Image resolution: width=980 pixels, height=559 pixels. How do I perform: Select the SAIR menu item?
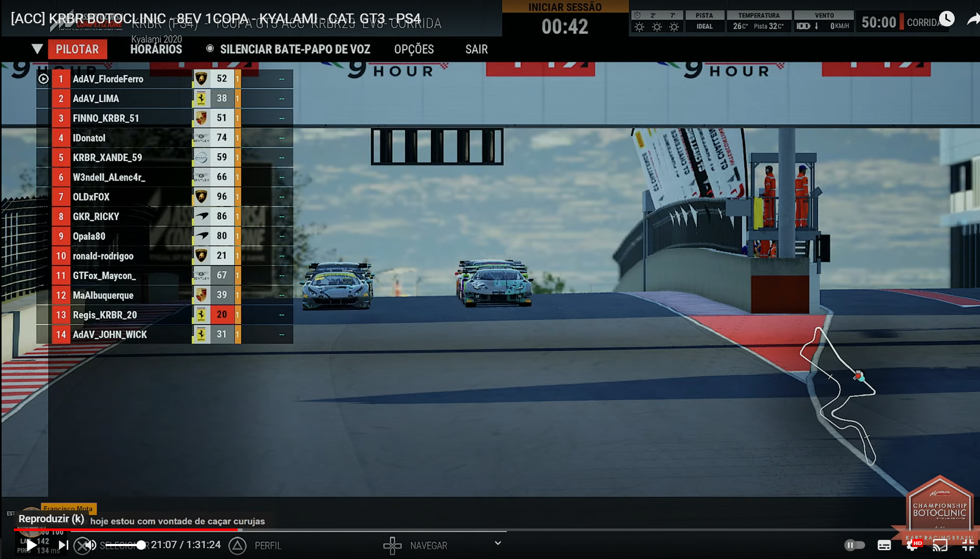click(x=476, y=49)
